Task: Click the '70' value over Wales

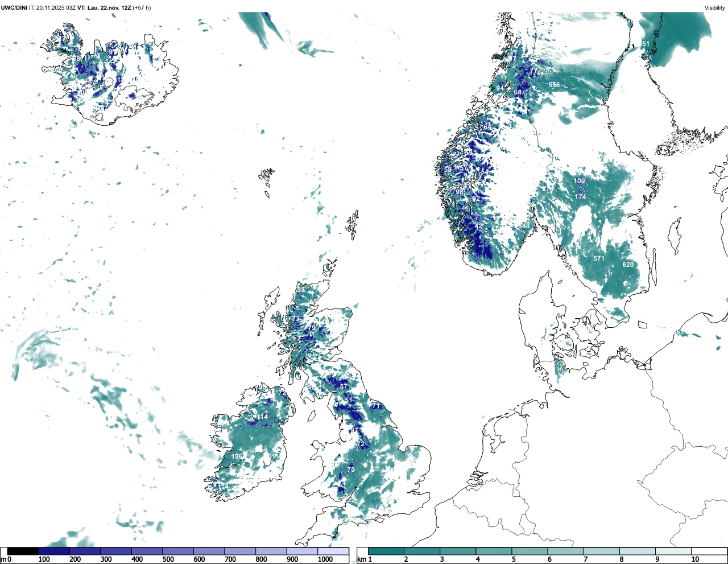Action: 351,470
